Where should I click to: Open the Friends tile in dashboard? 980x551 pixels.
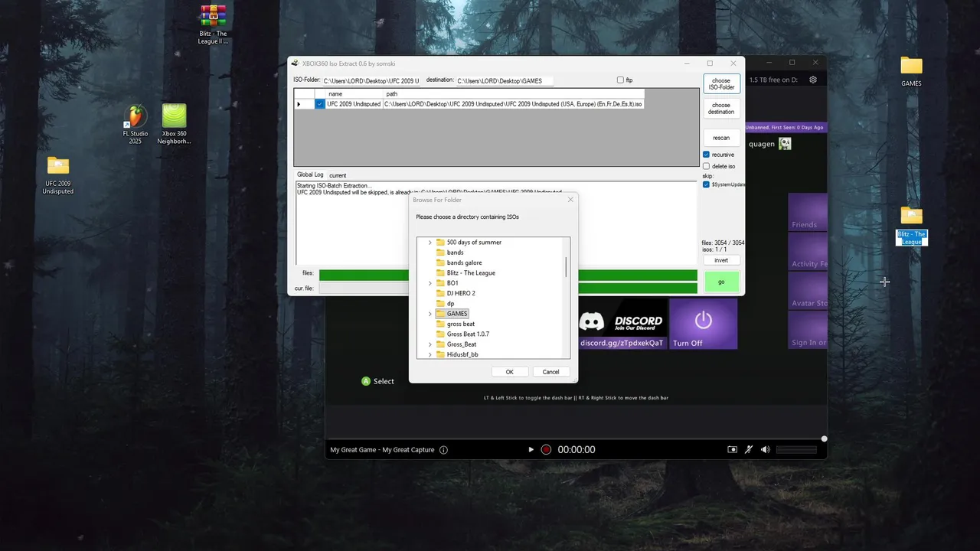[808, 212]
